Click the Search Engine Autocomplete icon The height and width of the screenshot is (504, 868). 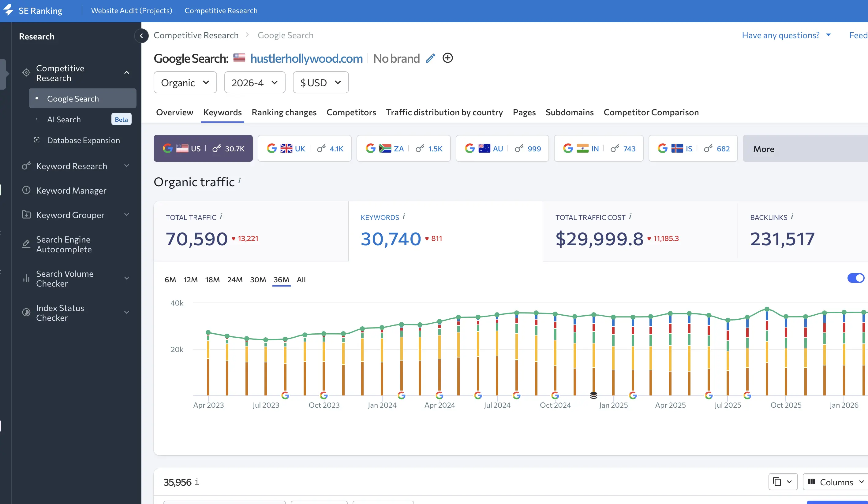pos(26,244)
